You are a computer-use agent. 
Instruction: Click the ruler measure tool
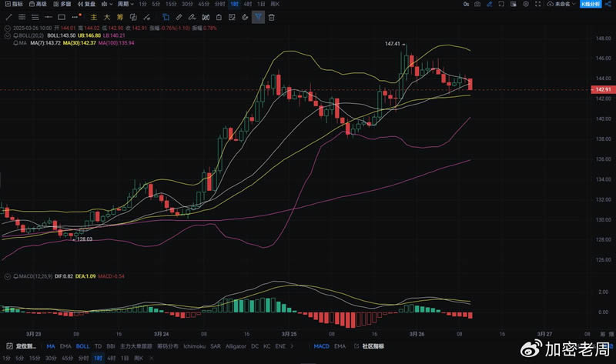tap(179, 16)
